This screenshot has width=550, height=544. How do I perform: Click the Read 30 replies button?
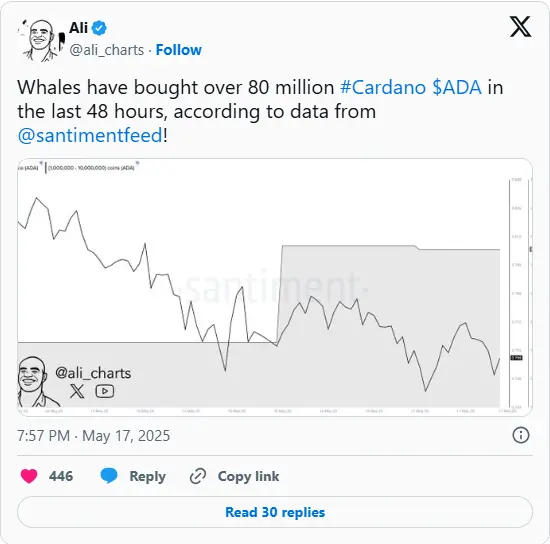[x=275, y=512]
